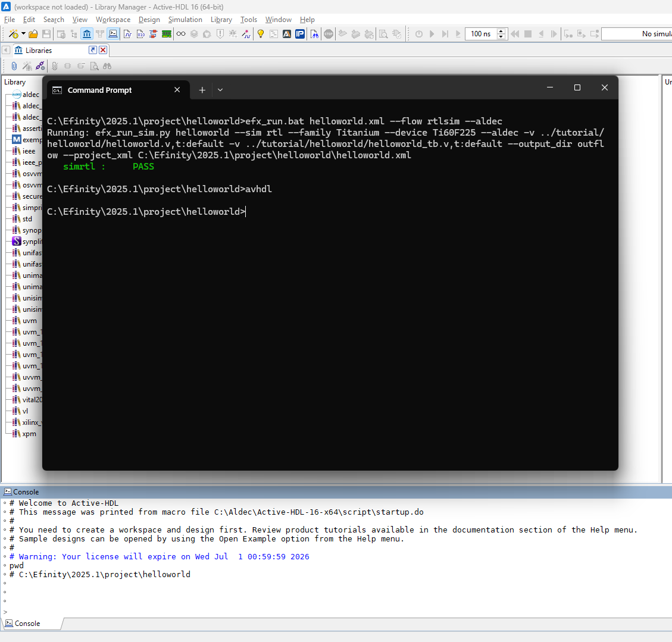
Task: Toggle the Console window toolbar button
Action: pos(113,34)
